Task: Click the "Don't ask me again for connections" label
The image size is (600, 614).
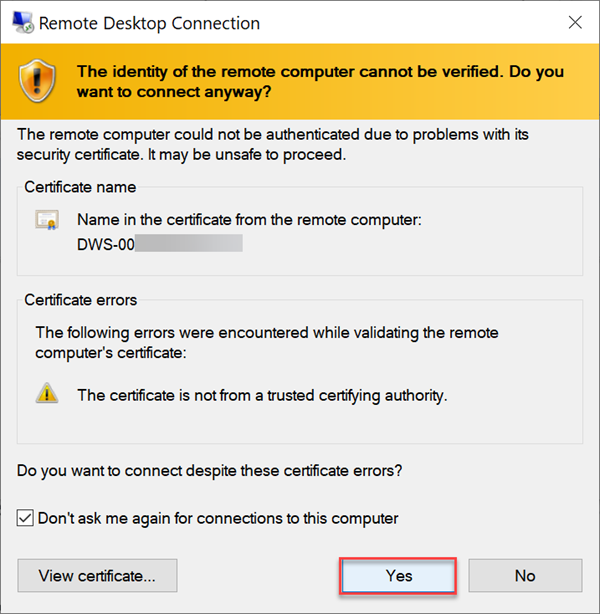Action: 218,518
